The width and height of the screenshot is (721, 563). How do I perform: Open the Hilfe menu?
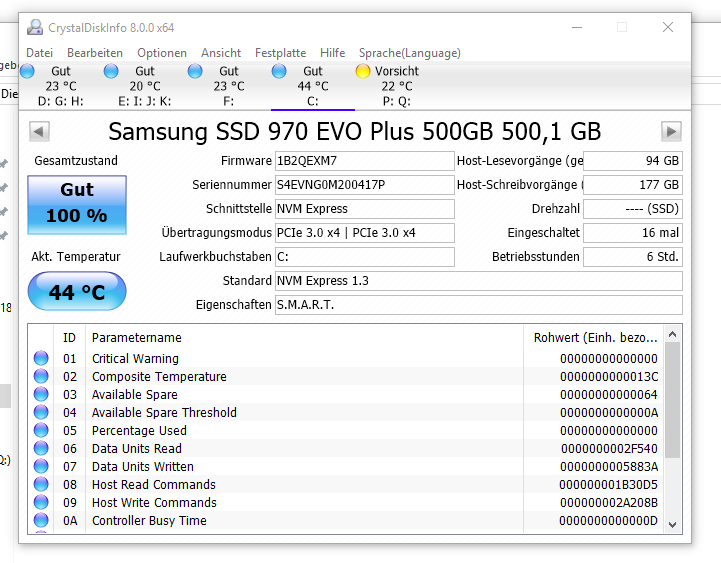332,53
